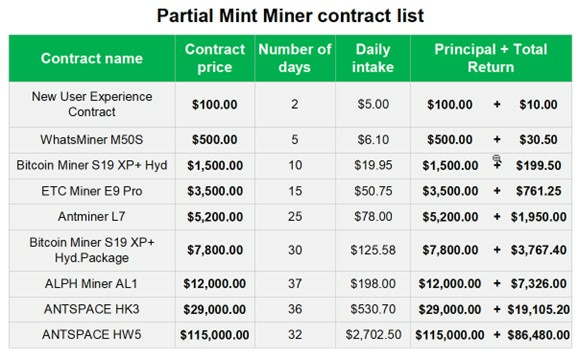Select the Contract name column header
Image resolution: width=579 pixels, height=360 pixels.
[x=92, y=58]
